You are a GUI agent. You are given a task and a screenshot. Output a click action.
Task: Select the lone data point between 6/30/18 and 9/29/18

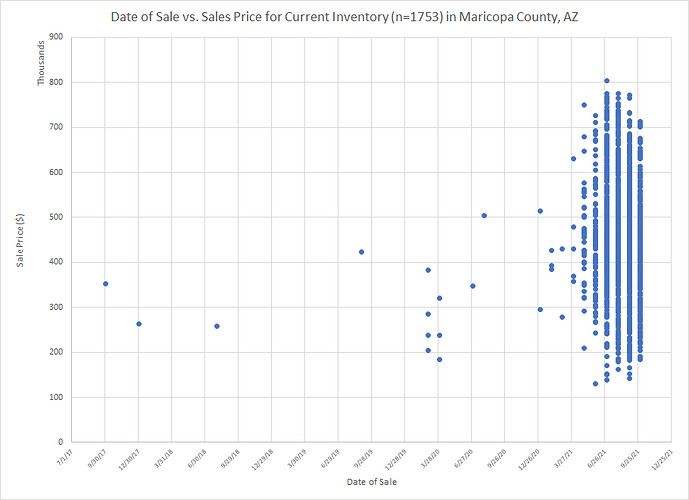[217, 326]
